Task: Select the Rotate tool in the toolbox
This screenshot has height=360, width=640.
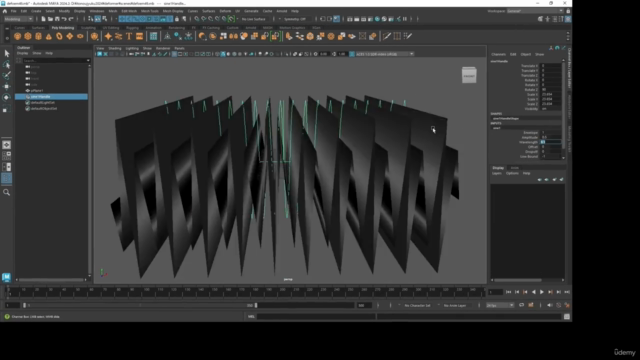Action: [7, 98]
